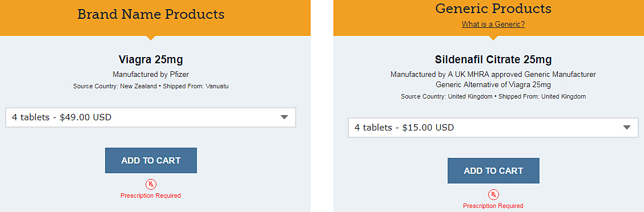Open the '4 tablets - $49.00 USD' selector
The image size is (644, 212).
(151, 117)
